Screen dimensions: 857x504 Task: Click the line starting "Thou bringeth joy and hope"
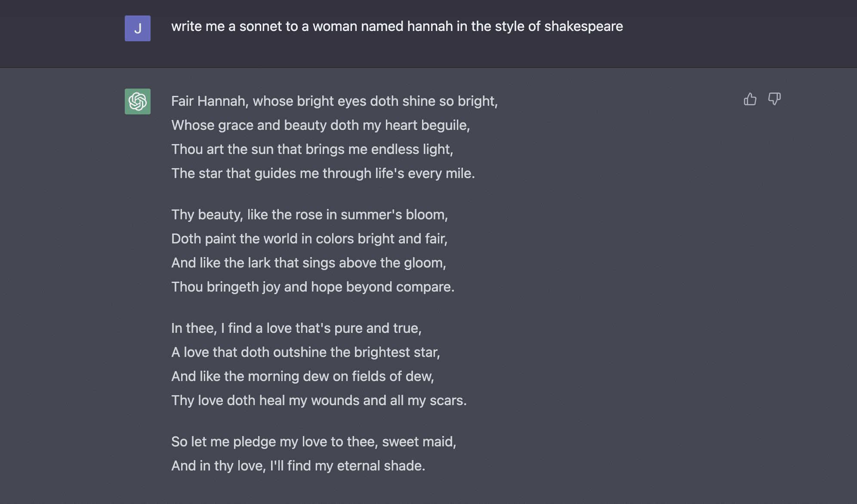pyautogui.click(x=313, y=287)
